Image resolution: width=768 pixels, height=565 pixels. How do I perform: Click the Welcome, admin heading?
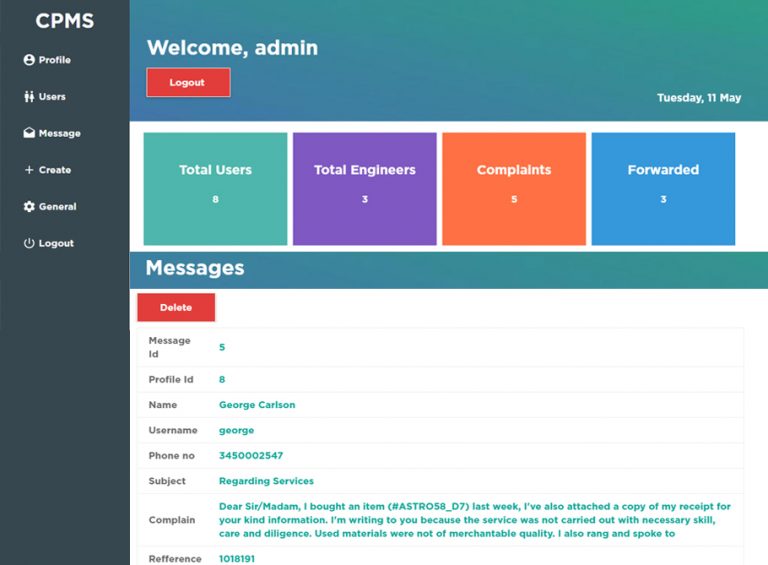point(233,48)
